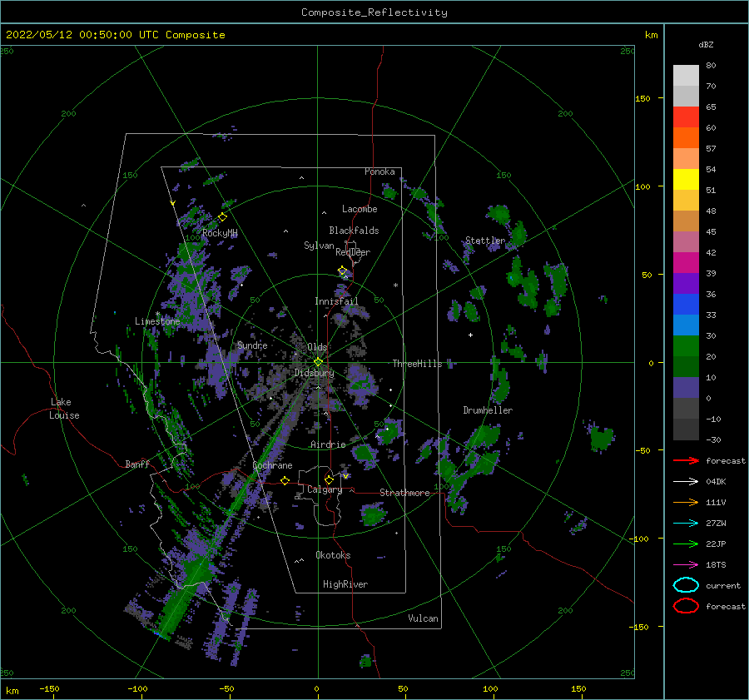This screenshot has height=700, width=749.
Task: Click the HighRiver city label
Action: (345, 584)
